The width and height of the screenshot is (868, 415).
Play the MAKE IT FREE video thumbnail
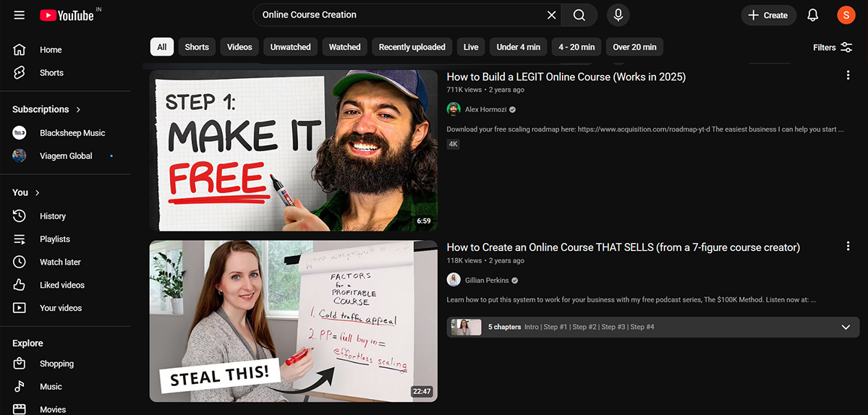click(x=294, y=150)
